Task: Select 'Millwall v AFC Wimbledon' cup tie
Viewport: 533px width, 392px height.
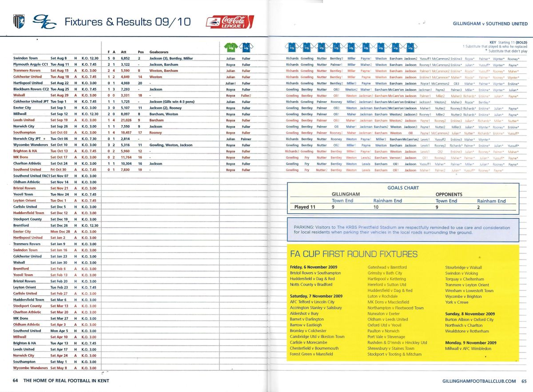Action: point(467,348)
